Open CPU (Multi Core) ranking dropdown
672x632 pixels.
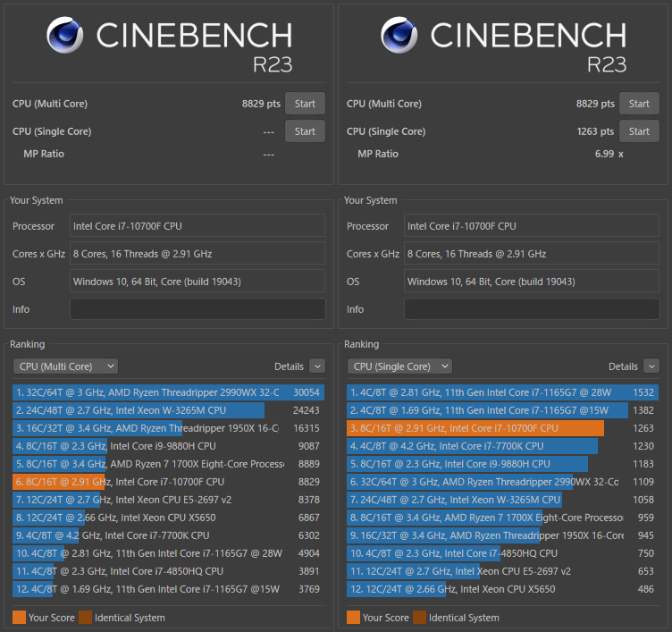click(65, 367)
